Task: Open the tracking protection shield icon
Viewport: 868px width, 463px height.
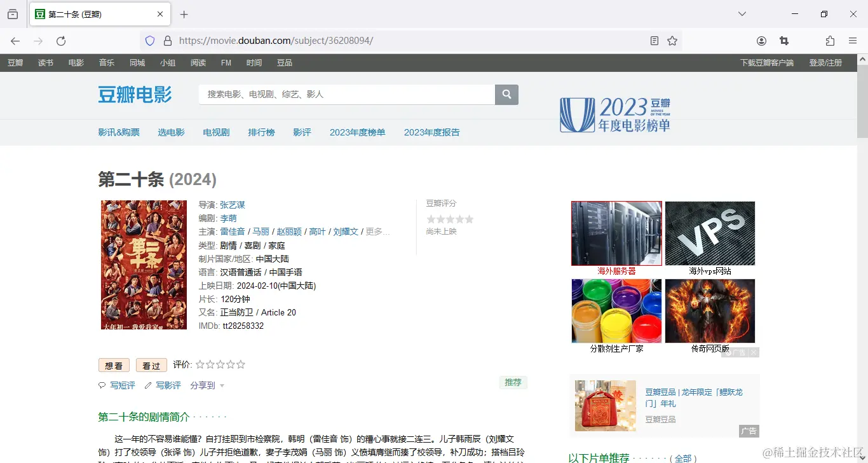Action: coord(150,41)
